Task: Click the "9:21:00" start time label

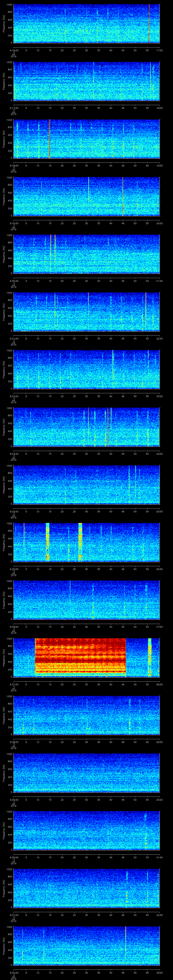Action: tap(14, 339)
